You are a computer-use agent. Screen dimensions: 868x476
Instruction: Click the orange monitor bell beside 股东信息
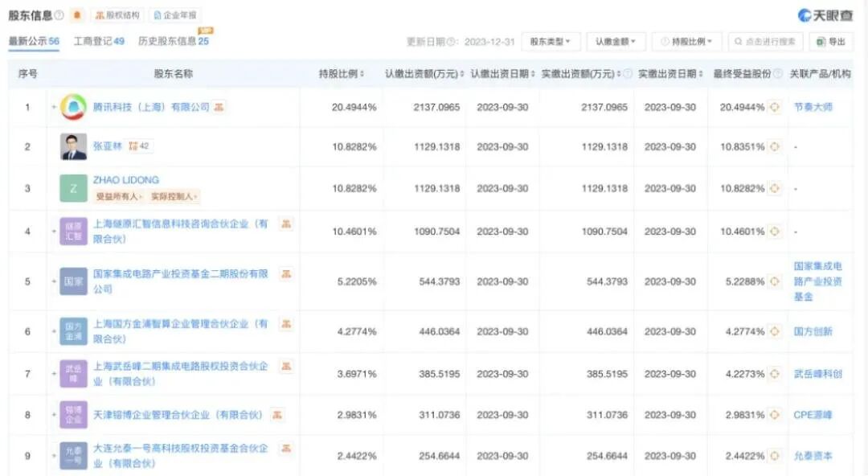click(78, 14)
